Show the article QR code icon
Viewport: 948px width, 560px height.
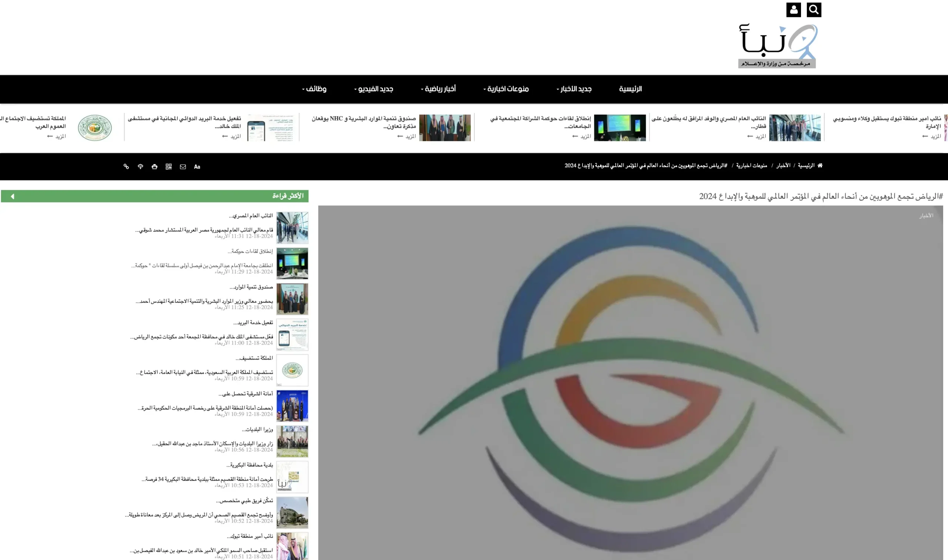(x=169, y=167)
